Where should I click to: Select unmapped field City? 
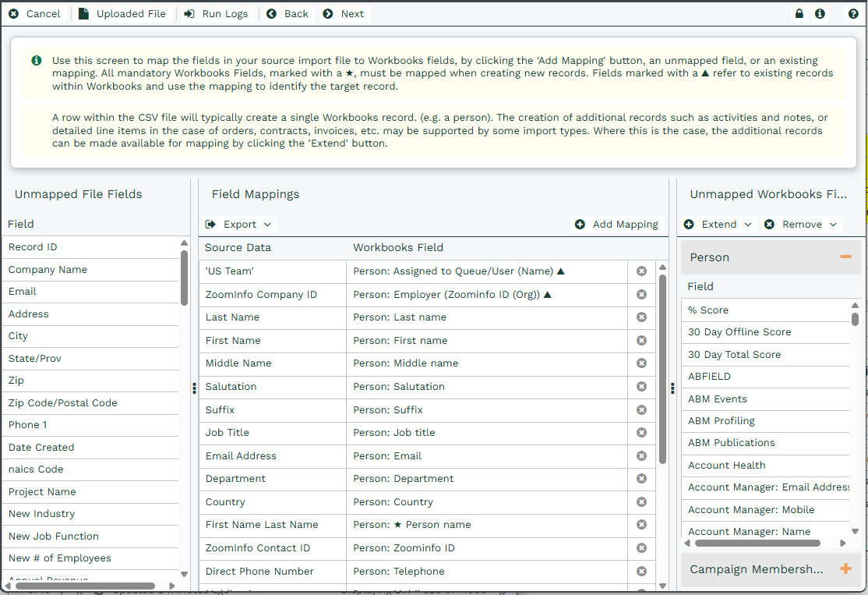tap(90, 336)
